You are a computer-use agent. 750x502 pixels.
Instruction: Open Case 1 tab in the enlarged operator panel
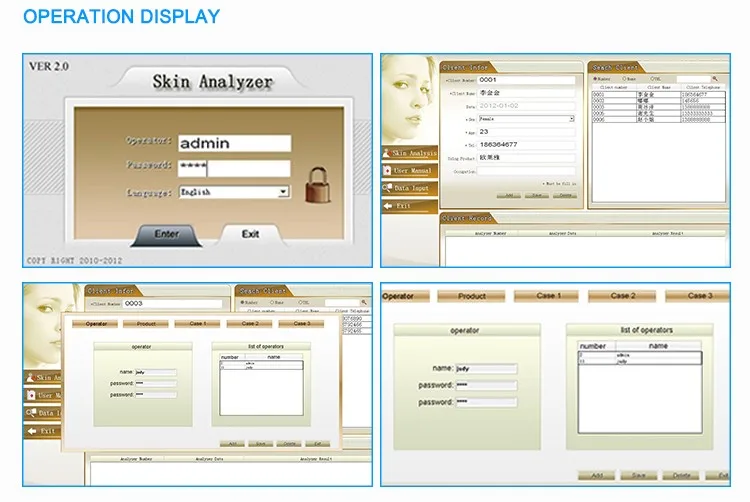(x=546, y=296)
